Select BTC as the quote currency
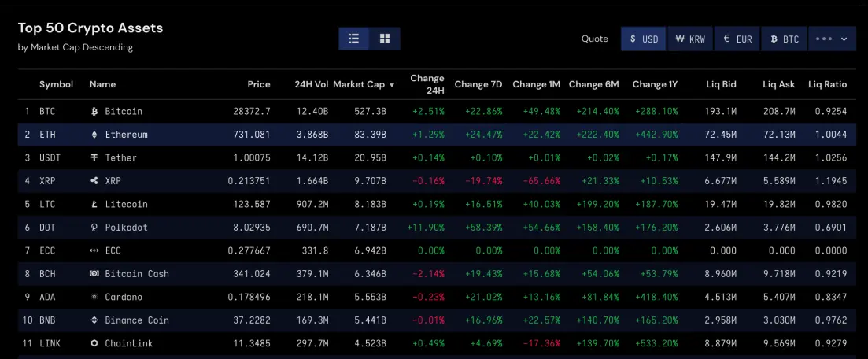The image size is (868, 359). [x=785, y=39]
